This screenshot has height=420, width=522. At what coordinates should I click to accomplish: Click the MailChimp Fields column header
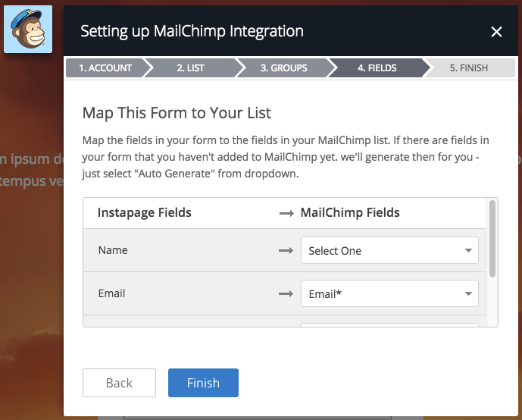point(350,212)
